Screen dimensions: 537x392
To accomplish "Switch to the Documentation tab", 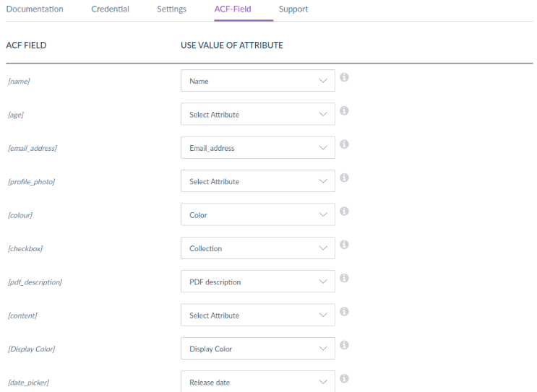I will tap(35, 9).
